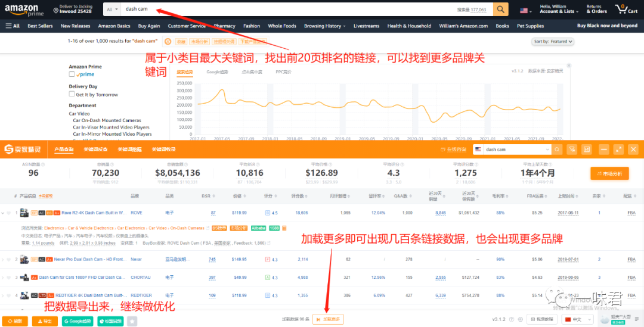
Task: Open the Rove R2-4K Dash Cam link
Action: pyautogui.click(x=94, y=213)
